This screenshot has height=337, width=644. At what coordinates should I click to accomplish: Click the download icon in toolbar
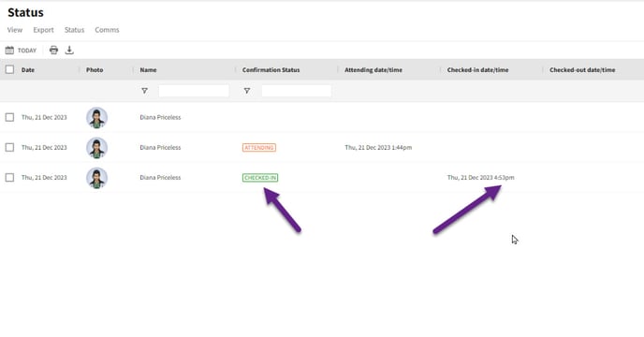click(69, 51)
